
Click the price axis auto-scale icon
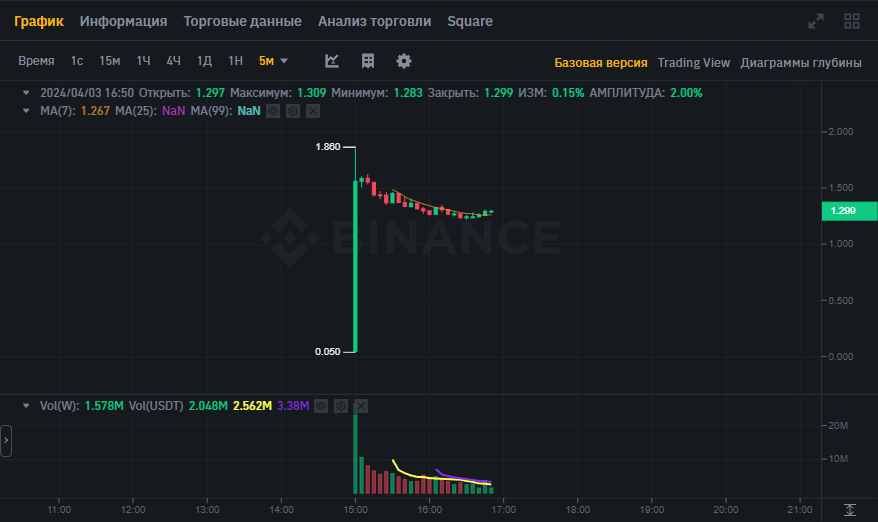[849, 510]
